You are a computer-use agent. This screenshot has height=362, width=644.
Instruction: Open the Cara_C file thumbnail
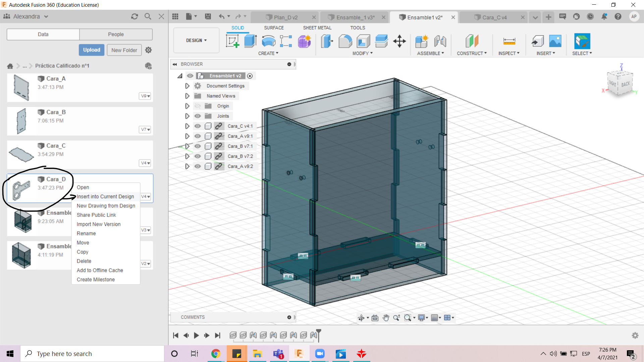coord(21,154)
